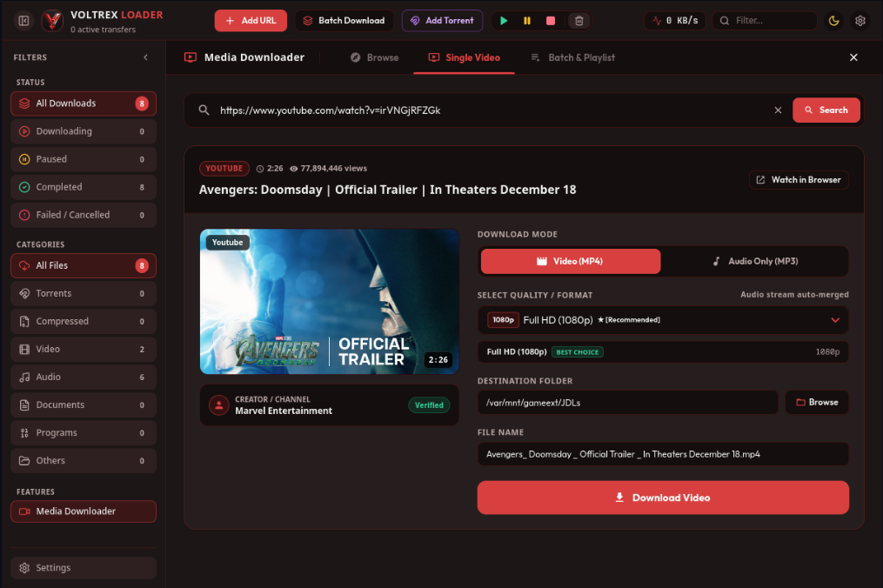Screen dimensions: 883x588
Task: Click the 77,894,446 views text
Action: tap(334, 169)
